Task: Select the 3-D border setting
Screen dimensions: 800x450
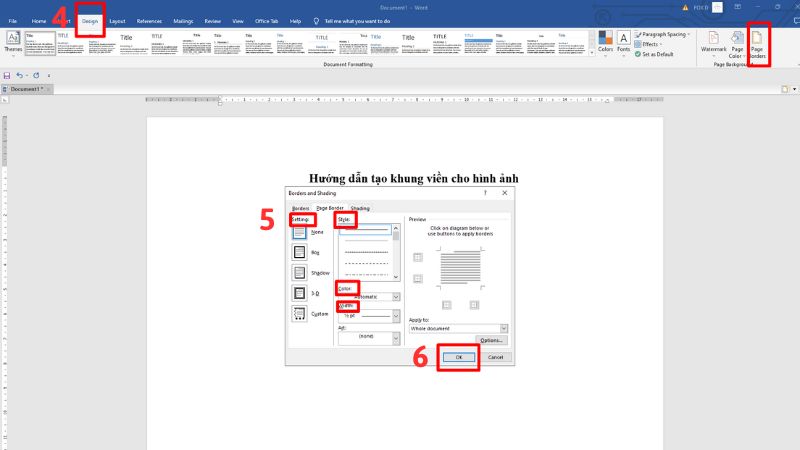Action: [x=299, y=293]
